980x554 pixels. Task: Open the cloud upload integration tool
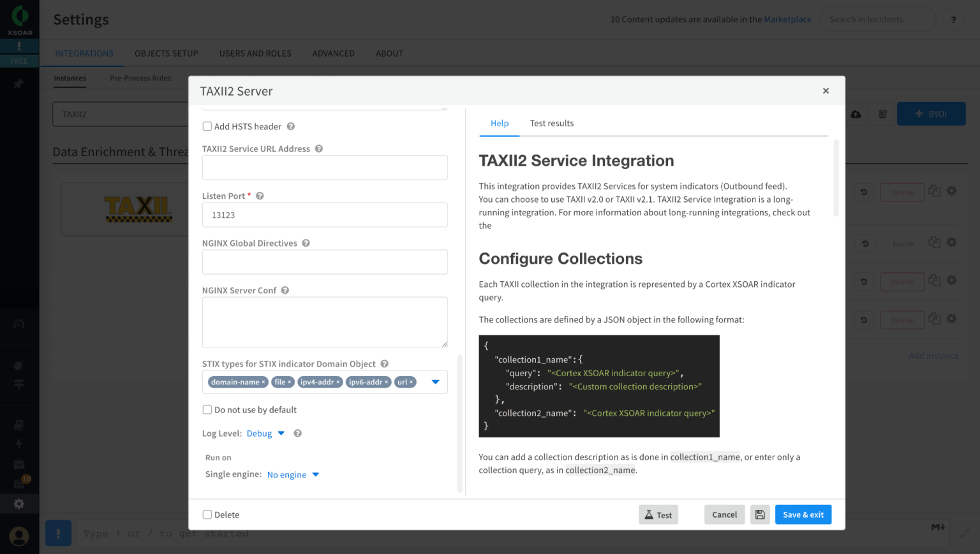pos(856,113)
